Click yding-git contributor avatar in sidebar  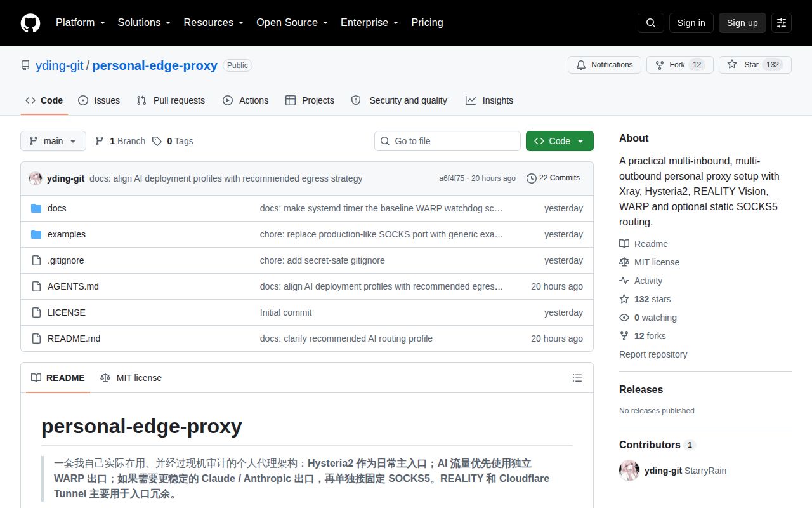(629, 471)
